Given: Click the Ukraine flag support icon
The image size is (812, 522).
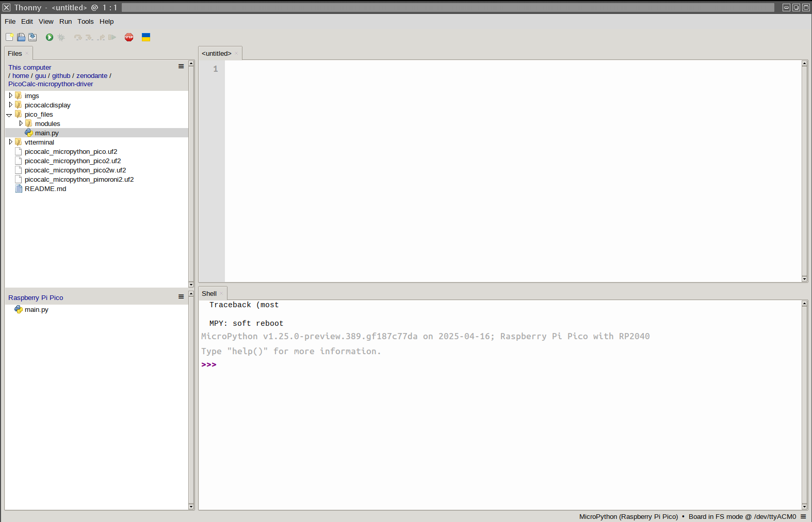Looking at the screenshot, I should [x=146, y=37].
